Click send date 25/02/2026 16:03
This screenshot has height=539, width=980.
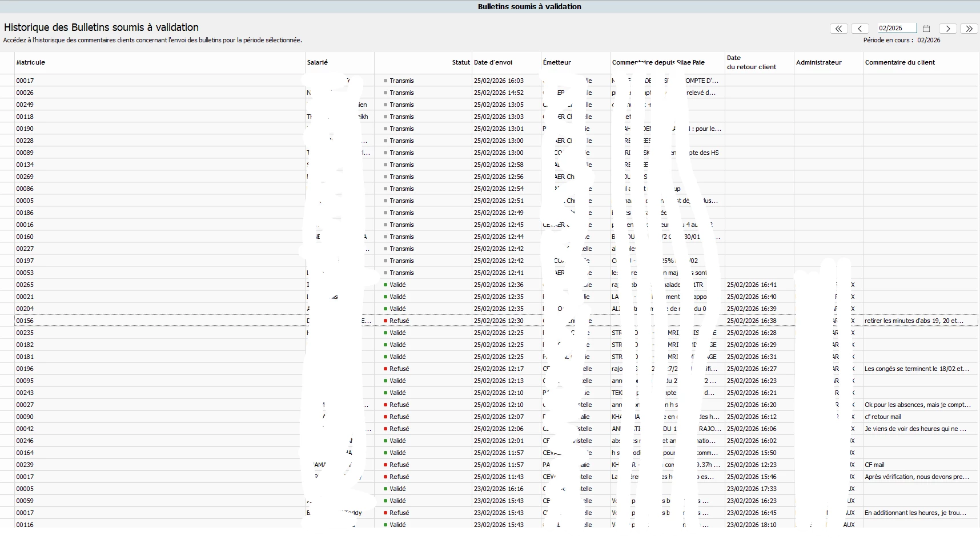499,81
